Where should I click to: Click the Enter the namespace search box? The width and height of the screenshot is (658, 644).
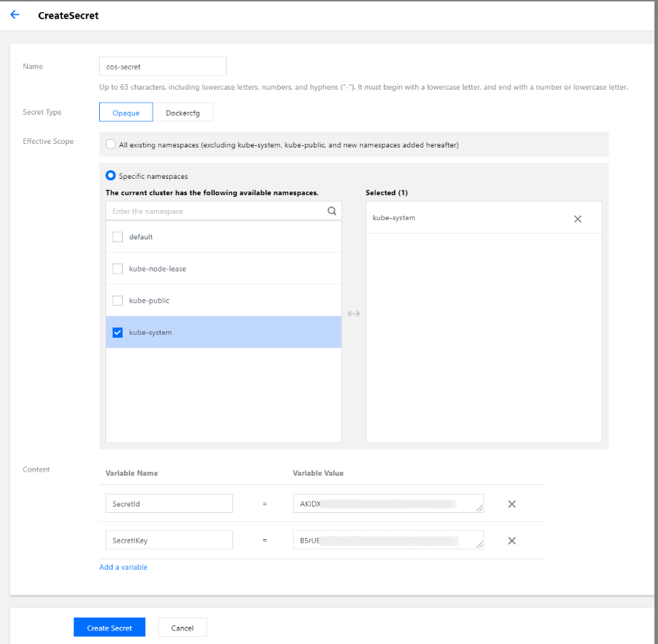214,211
